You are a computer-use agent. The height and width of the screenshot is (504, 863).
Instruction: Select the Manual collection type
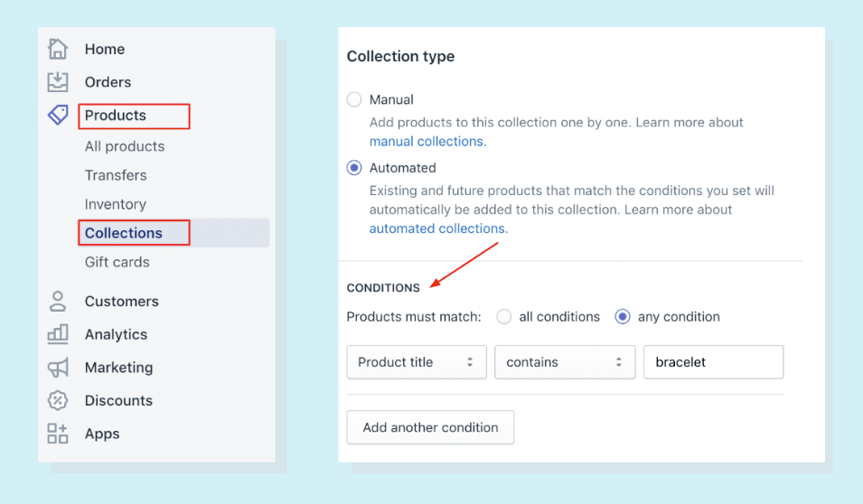354,99
